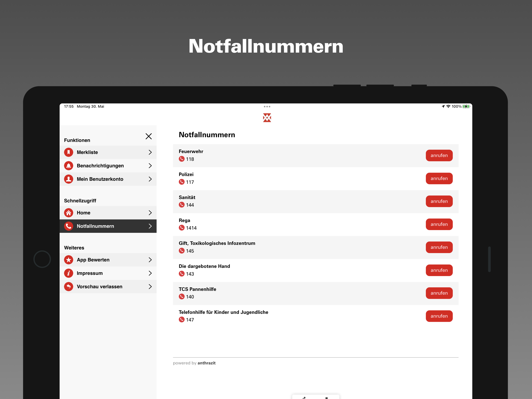Expand the Impressum chevron arrow

(150, 273)
